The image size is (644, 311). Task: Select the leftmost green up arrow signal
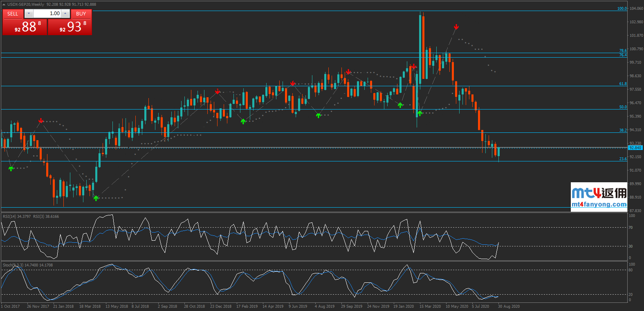[11, 168]
